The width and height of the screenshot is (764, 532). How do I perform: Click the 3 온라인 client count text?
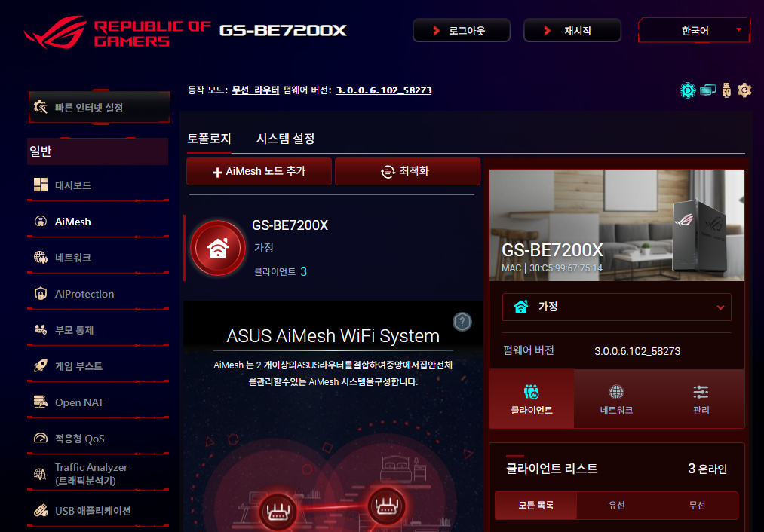tap(707, 469)
